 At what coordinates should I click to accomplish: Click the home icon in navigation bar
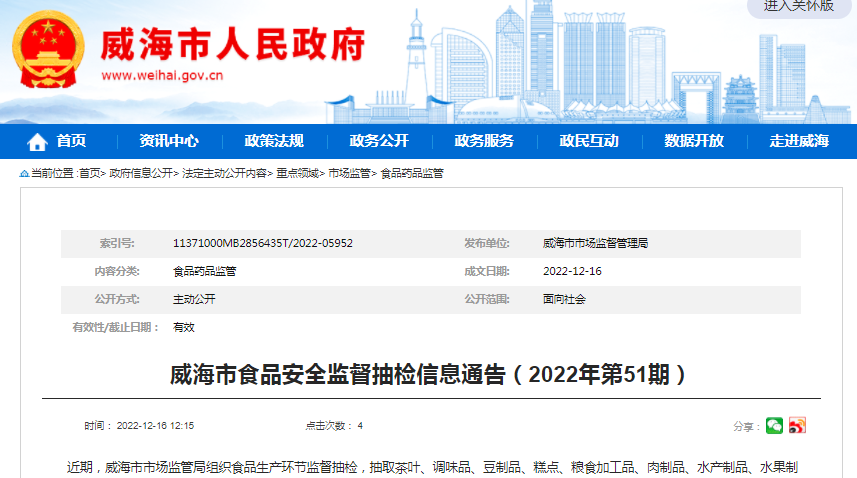[37, 141]
